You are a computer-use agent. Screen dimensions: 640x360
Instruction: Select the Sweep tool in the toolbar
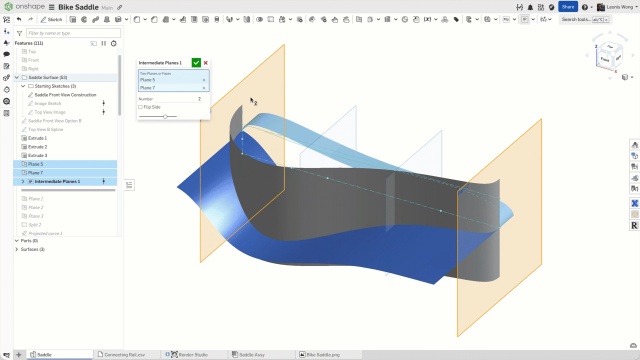pos(96,19)
